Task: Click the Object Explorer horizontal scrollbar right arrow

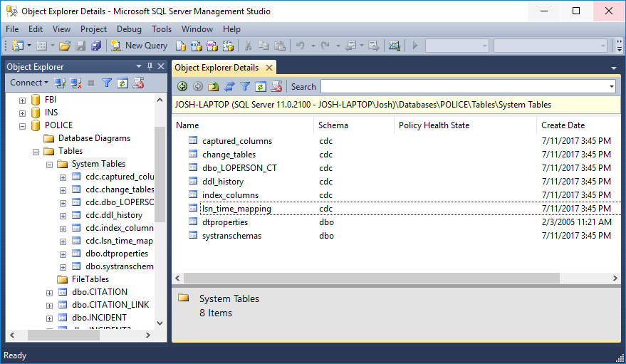Action: (x=148, y=336)
